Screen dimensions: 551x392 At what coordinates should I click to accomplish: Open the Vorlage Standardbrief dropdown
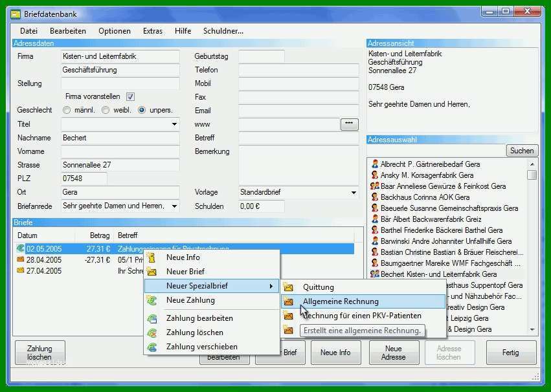[354, 192]
